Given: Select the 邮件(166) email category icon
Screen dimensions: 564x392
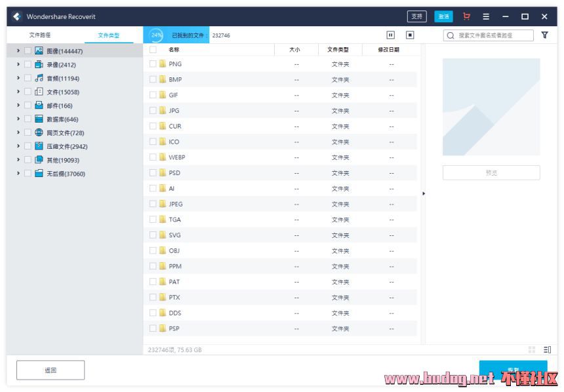Looking at the screenshot, I should coord(39,106).
